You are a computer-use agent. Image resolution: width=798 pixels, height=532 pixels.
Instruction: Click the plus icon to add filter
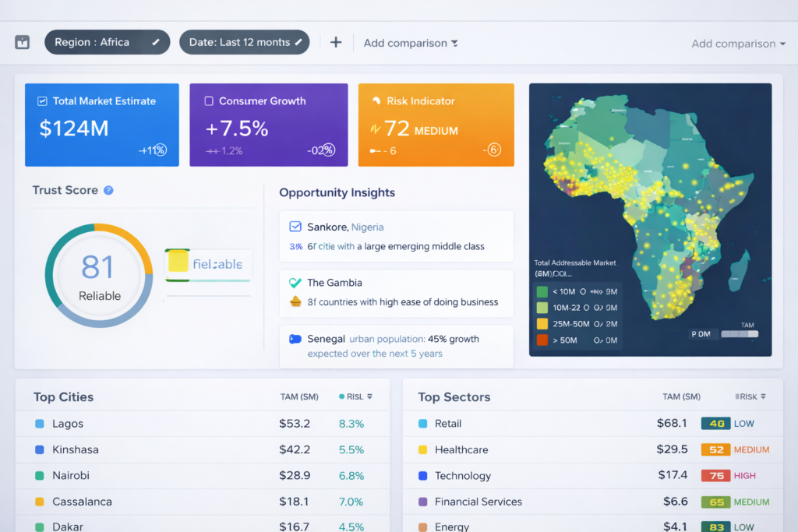(336, 42)
